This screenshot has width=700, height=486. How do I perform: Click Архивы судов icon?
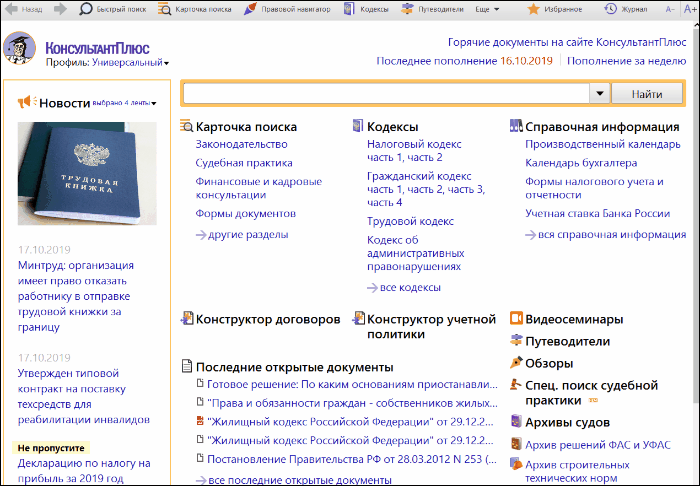coord(516,421)
